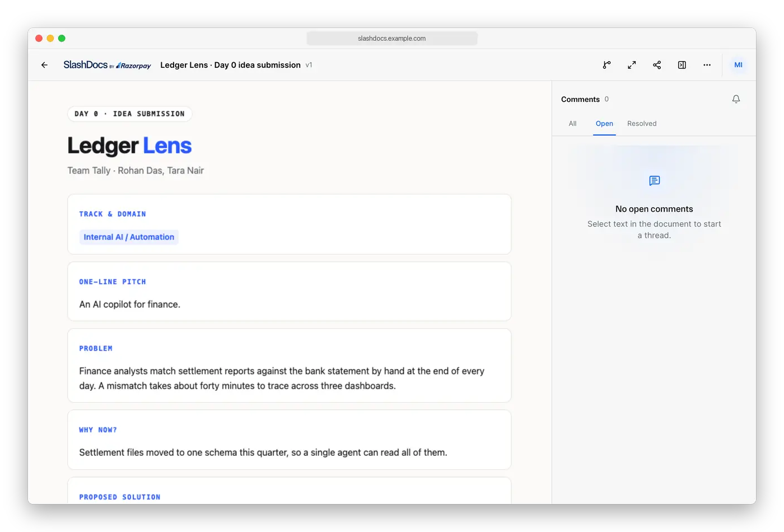Click the document title 'Ledger Lens · Day 0 idea submission'
The width and height of the screenshot is (784, 532).
[230, 65]
